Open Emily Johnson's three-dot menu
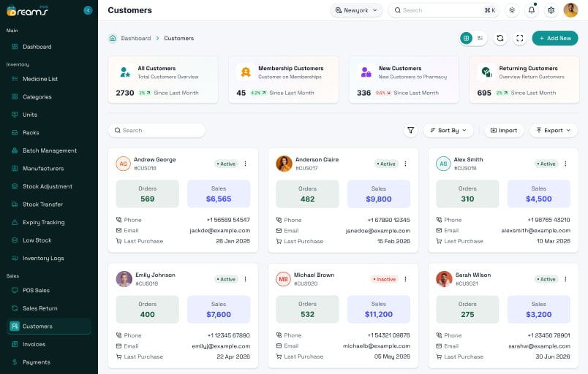588x374 pixels. 245,279
